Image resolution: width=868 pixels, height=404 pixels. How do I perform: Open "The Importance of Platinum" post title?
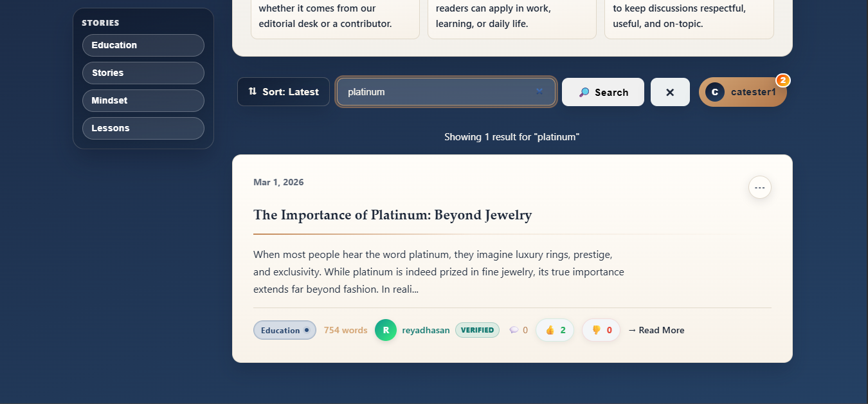[392, 215]
